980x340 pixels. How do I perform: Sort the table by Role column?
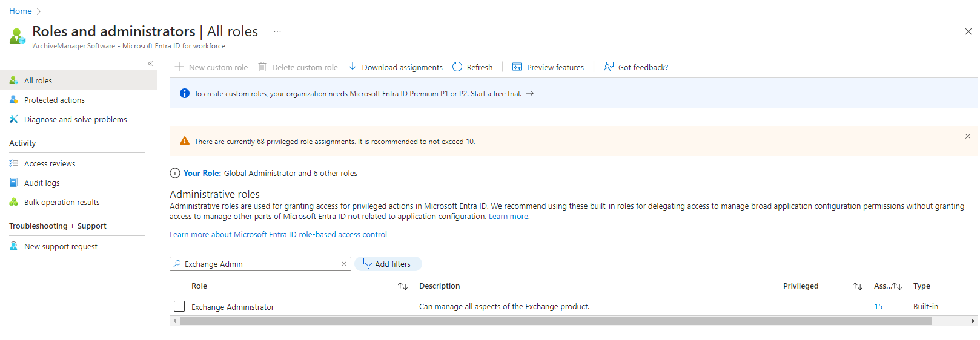coord(403,286)
